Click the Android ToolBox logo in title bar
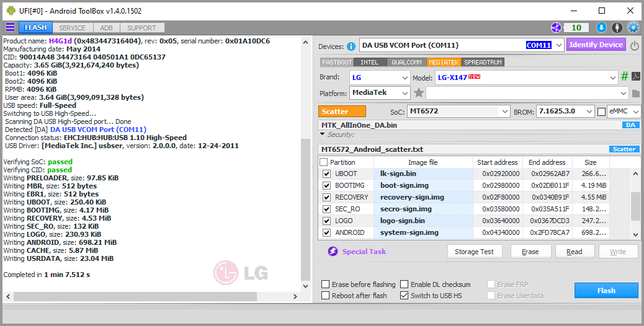644x326 pixels. pyautogui.click(x=11, y=11)
